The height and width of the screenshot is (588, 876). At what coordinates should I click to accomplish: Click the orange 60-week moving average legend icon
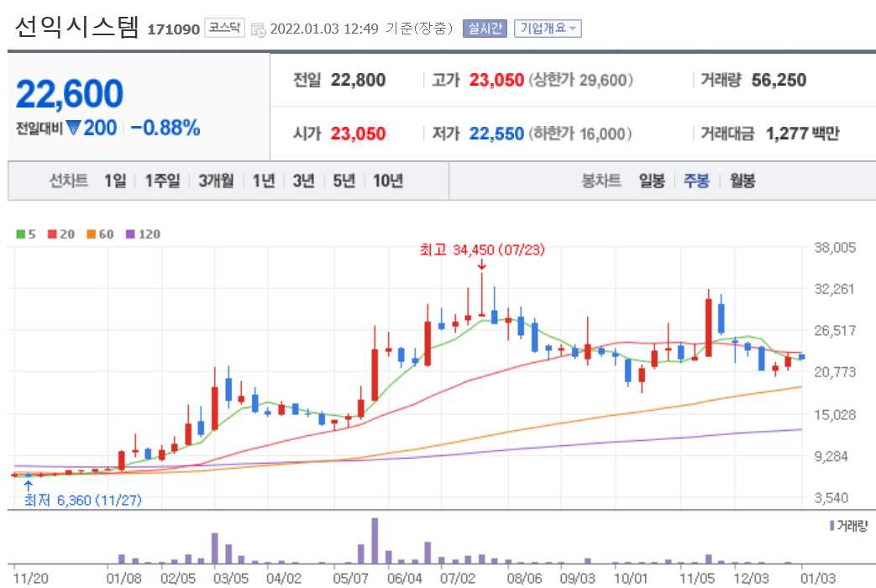tap(89, 234)
